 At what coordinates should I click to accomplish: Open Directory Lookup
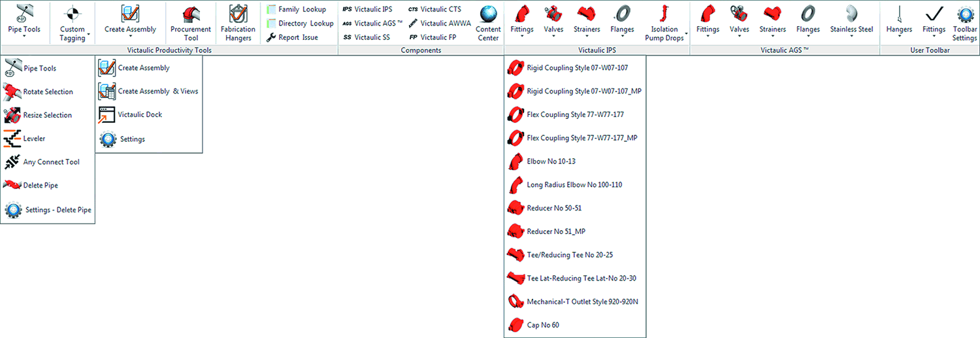[301, 23]
